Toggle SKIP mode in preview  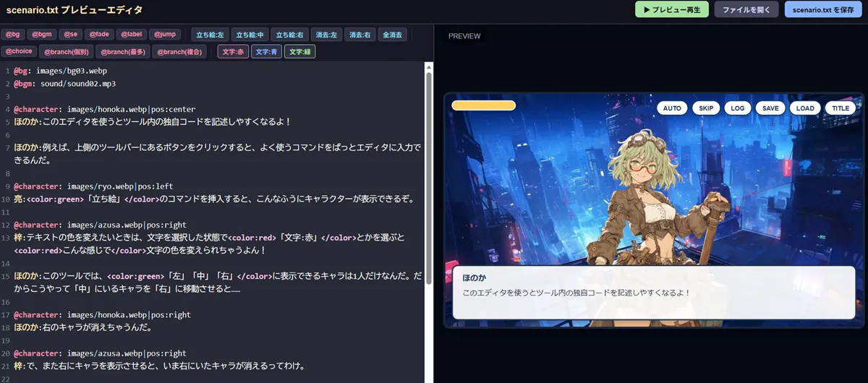pyautogui.click(x=706, y=108)
